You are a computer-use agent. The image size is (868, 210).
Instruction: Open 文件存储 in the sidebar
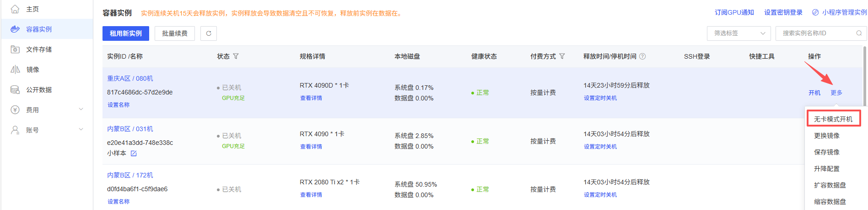39,50
